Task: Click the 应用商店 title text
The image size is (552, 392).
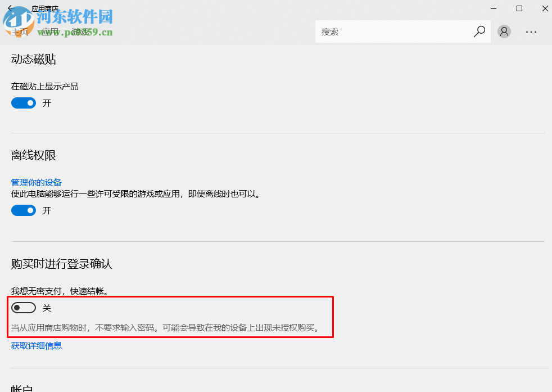Action: (44, 8)
